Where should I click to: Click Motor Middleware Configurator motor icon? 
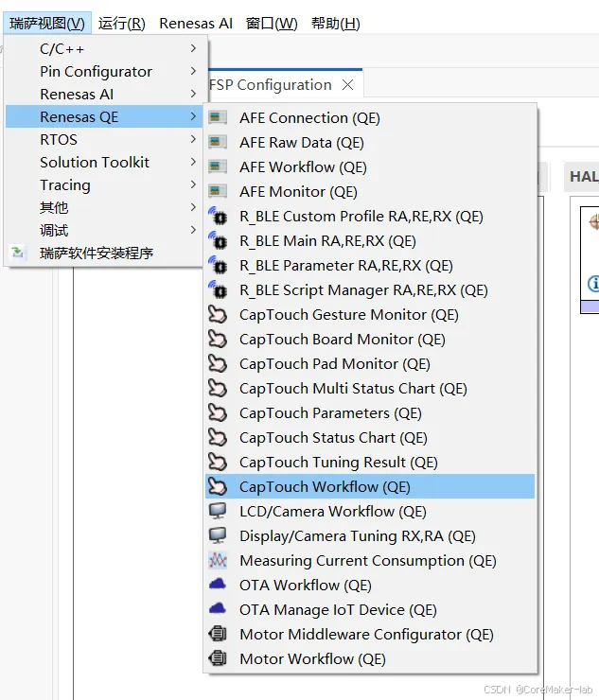[218, 634]
